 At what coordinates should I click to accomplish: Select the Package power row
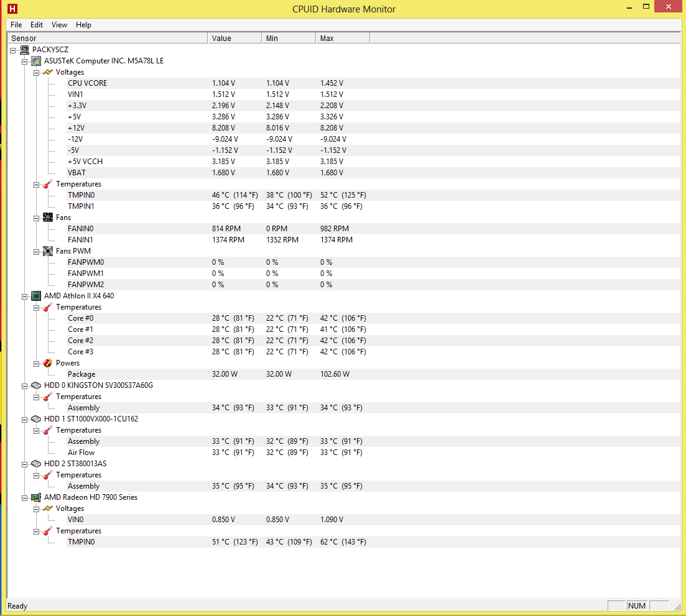pyautogui.click(x=81, y=374)
